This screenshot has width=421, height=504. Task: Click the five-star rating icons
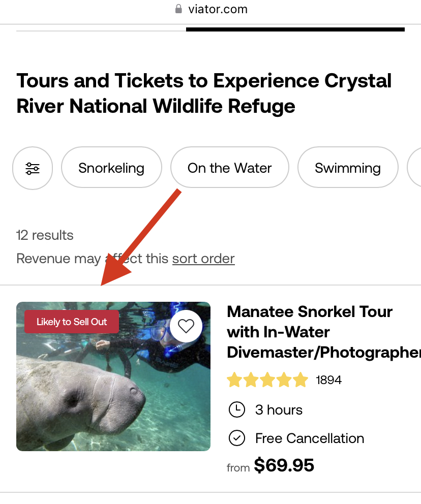tap(267, 380)
